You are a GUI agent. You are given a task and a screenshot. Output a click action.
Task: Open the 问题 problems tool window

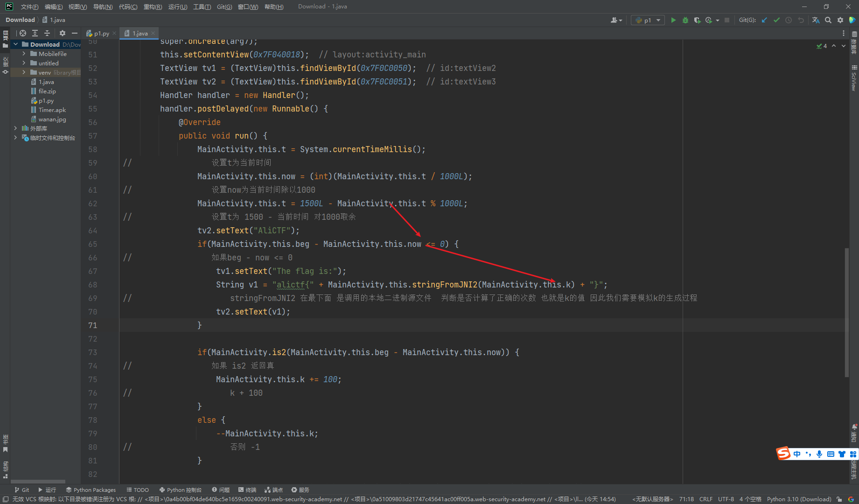[221, 490]
